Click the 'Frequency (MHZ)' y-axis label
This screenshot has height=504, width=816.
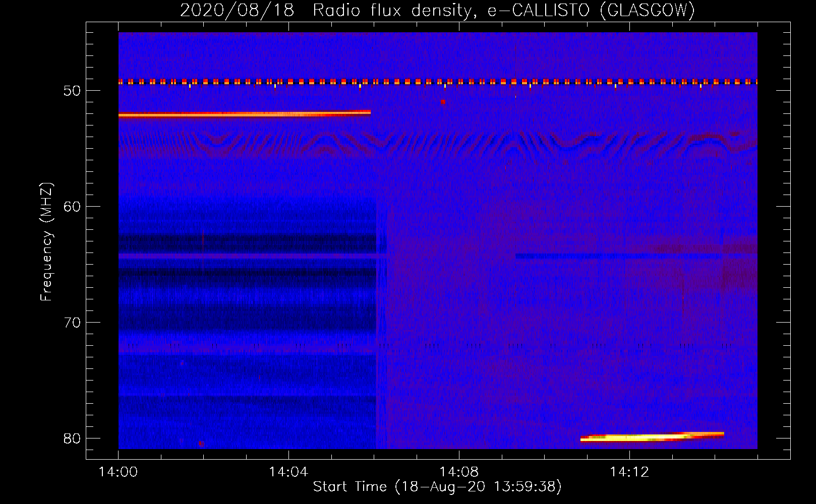click(46, 242)
